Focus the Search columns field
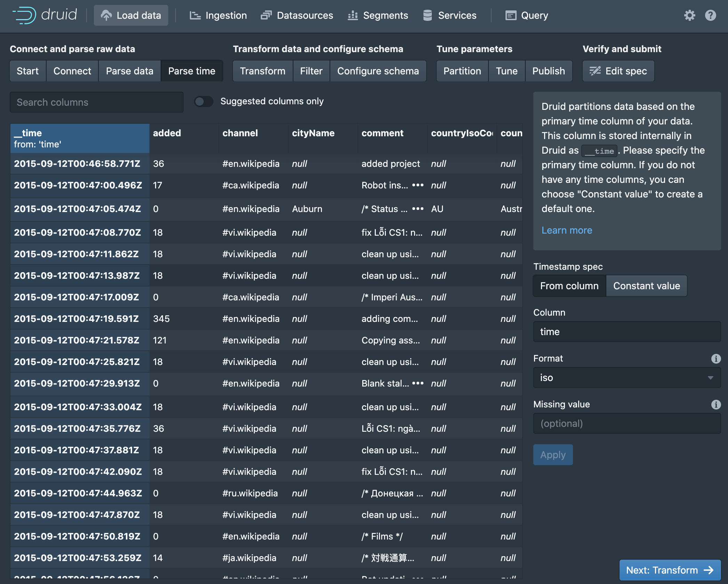The image size is (728, 584). tap(97, 102)
